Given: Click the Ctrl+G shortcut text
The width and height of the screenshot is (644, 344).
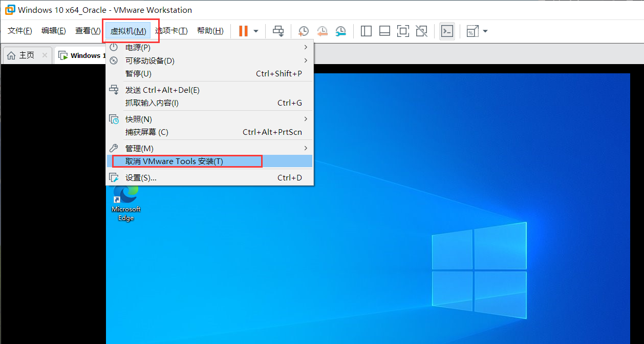Looking at the screenshot, I should point(290,103).
